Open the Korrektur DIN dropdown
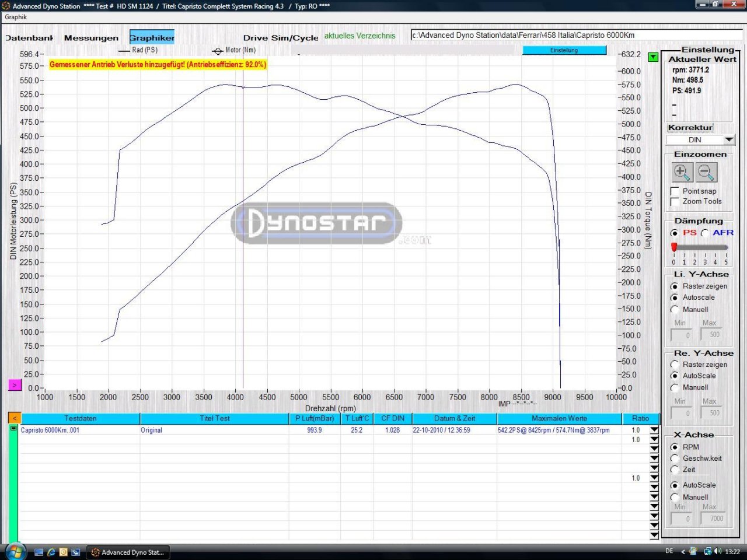Screen dimensions: 747x560 [x=729, y=140]
